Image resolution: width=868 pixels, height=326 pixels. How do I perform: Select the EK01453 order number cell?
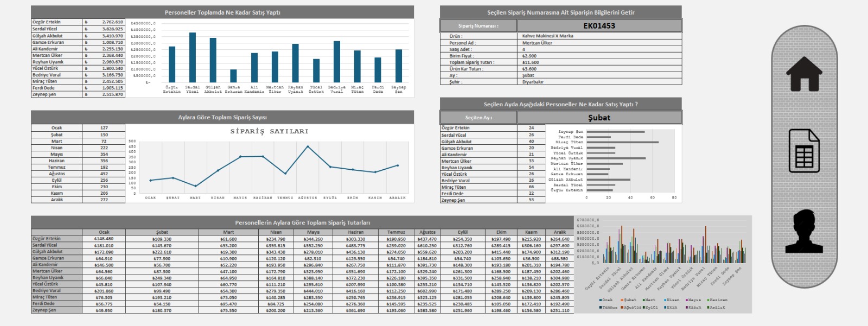point(599,25)
